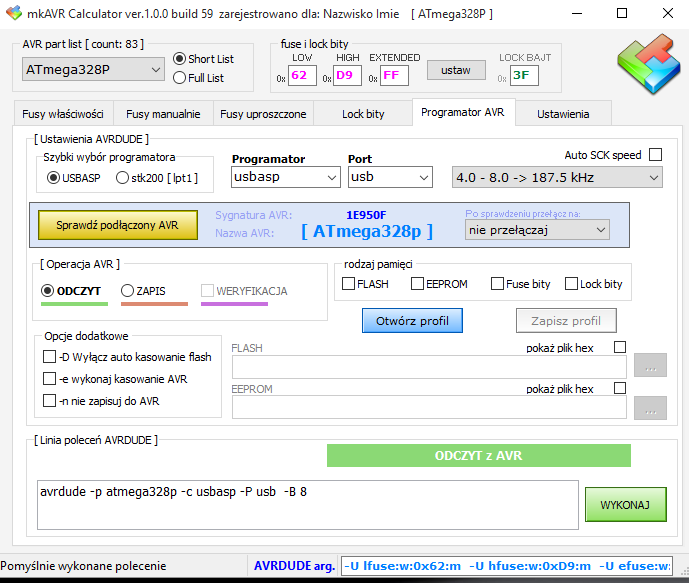
Task: Click the Pomyślnie wykonane polecenie status text
Action: click(x=83, y=566)
